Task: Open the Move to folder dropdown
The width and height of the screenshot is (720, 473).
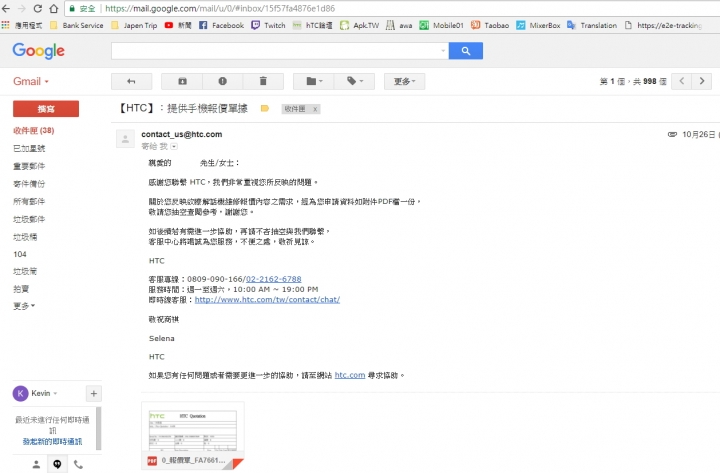Action: pos(314,82)
